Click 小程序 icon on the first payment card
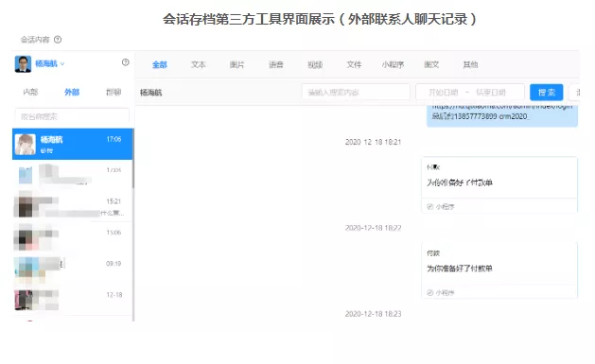The width and height of the screenshot is (595, 364). [x=430, y=207]
